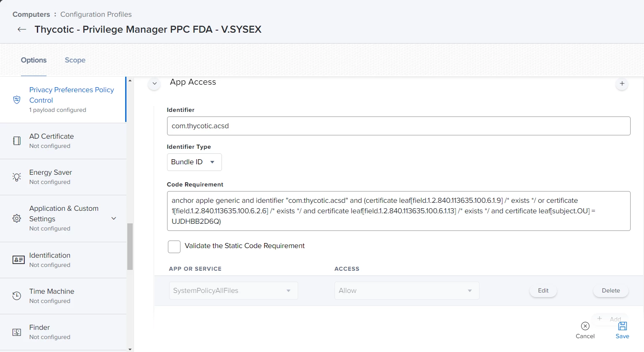Switch to the Scope tab

75,60
